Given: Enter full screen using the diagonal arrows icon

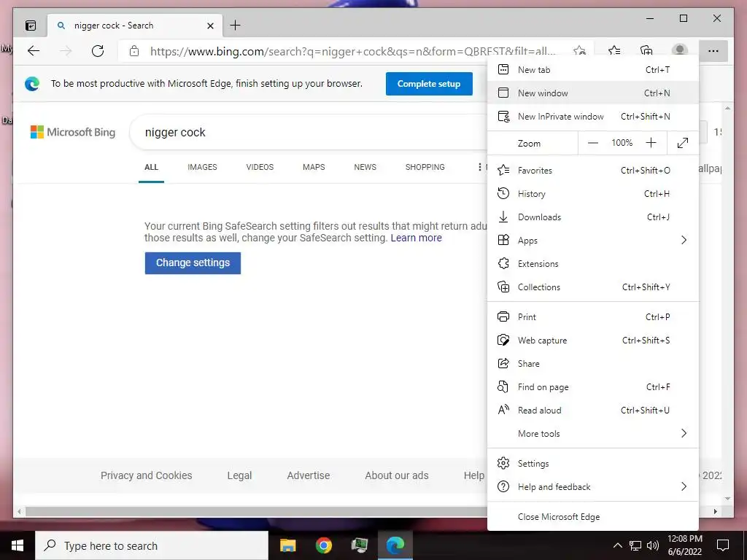Looking at the screenshot, I should (x=683, y=143).
